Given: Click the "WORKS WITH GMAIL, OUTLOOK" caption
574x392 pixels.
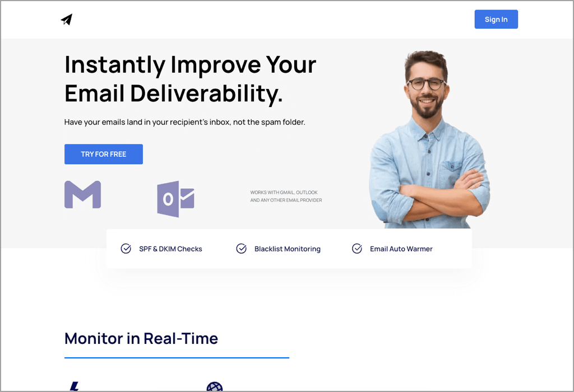Looking at the screenshot, I should [x=286, y=197].
